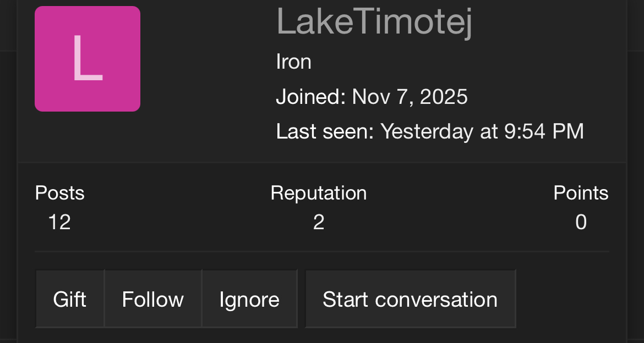
Task: Click the reputation value 2
Action: click(x=319, y=222)
